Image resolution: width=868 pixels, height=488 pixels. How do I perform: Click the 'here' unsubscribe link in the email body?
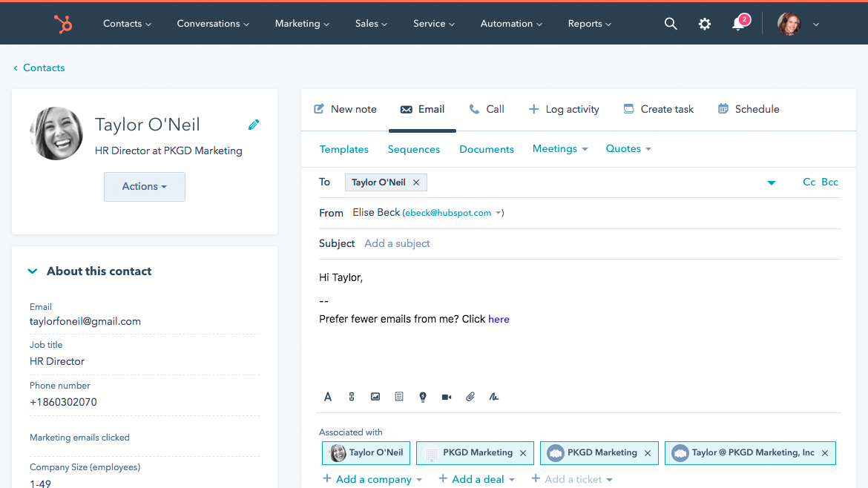498,319
